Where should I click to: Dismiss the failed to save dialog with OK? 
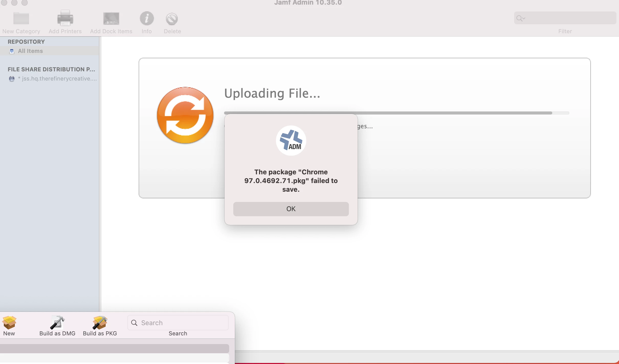click(x=291, y=209)
